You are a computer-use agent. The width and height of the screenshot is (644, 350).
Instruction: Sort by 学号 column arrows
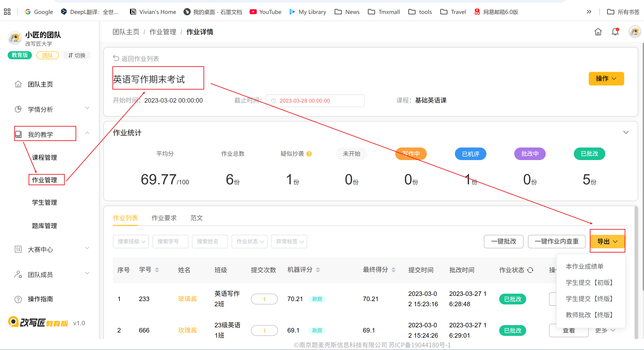click(157, 270)
